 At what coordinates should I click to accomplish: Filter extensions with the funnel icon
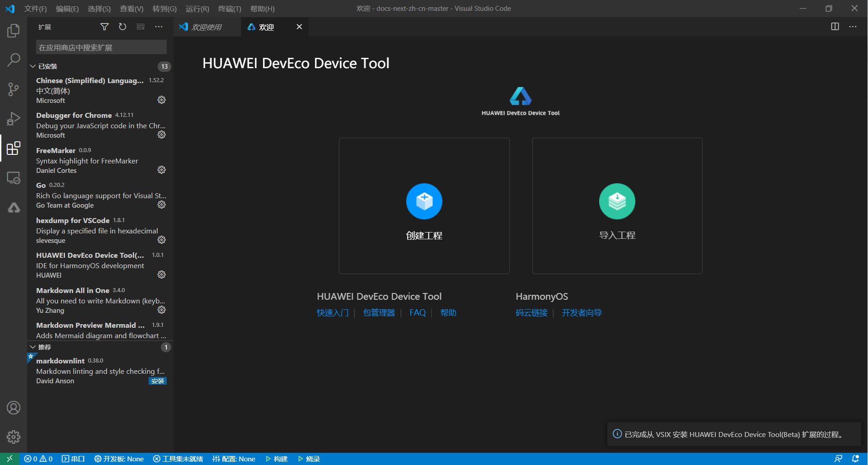pyautogui.click(x=104, y=27)
